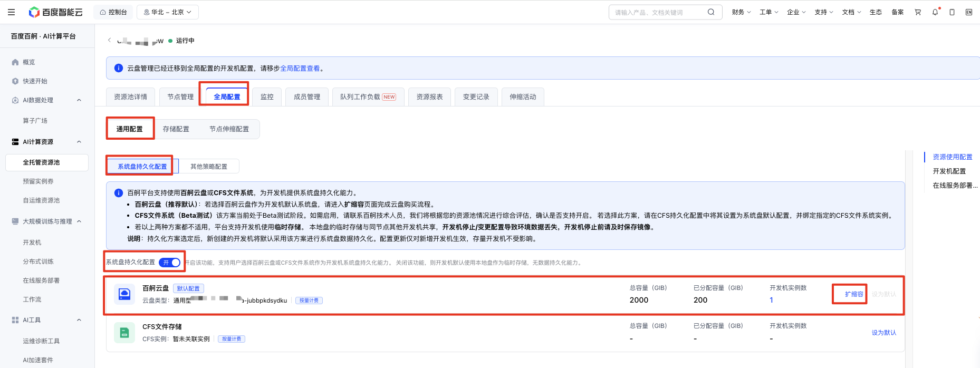Click the back arrow beside the pool name
Image resolution: width=980 pixels, height=368 pixels.
(x=109, y=40)
